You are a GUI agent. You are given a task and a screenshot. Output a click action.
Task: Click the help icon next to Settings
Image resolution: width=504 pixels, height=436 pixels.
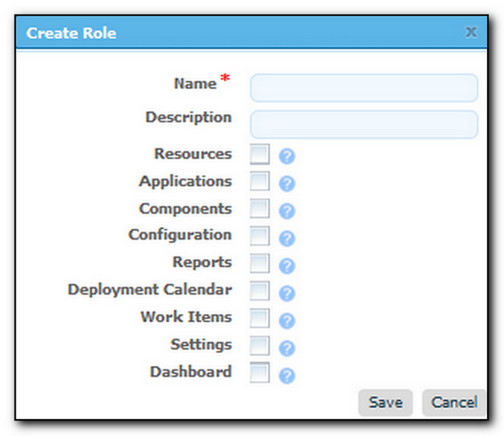[287, 348]
